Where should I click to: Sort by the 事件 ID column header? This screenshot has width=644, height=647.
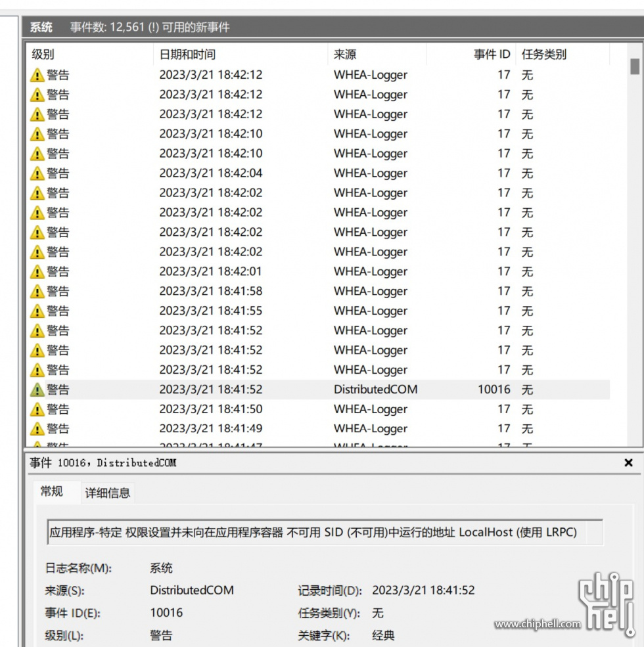491,55
